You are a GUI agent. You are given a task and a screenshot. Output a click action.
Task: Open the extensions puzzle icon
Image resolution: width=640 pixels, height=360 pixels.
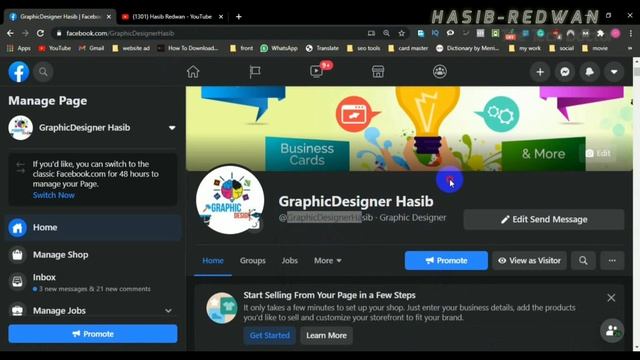(x=600, y=33)
